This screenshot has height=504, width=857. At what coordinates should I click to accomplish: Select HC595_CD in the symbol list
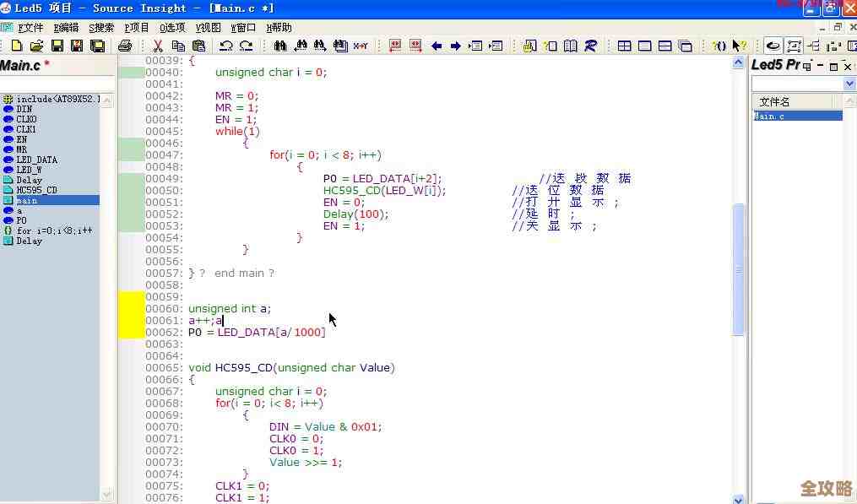[x=36, y=190]
